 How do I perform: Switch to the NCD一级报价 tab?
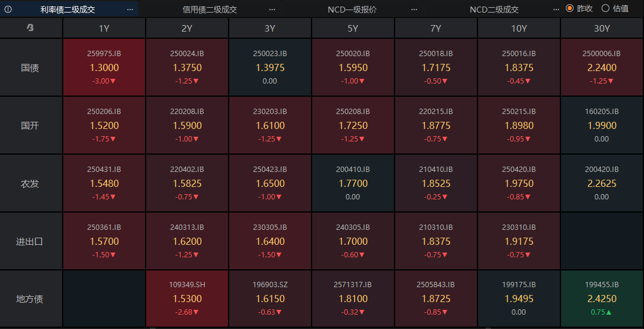click(x=352, y=9)
